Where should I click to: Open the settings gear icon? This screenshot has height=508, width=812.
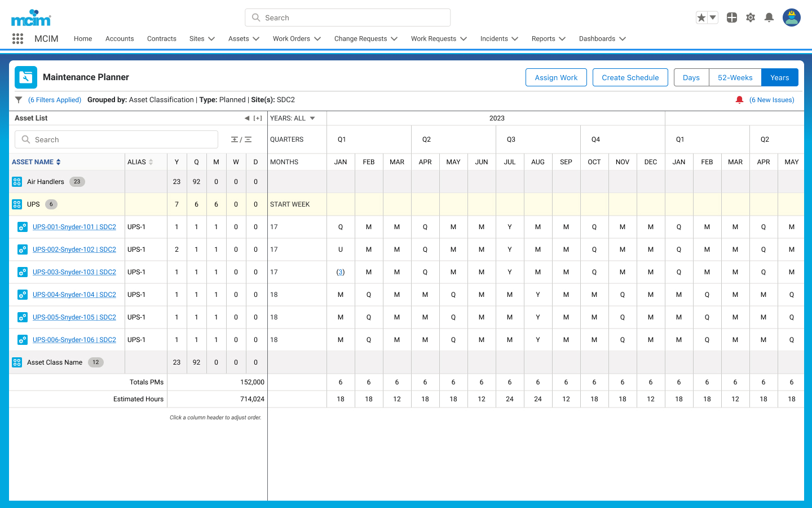tap(751, 17)
